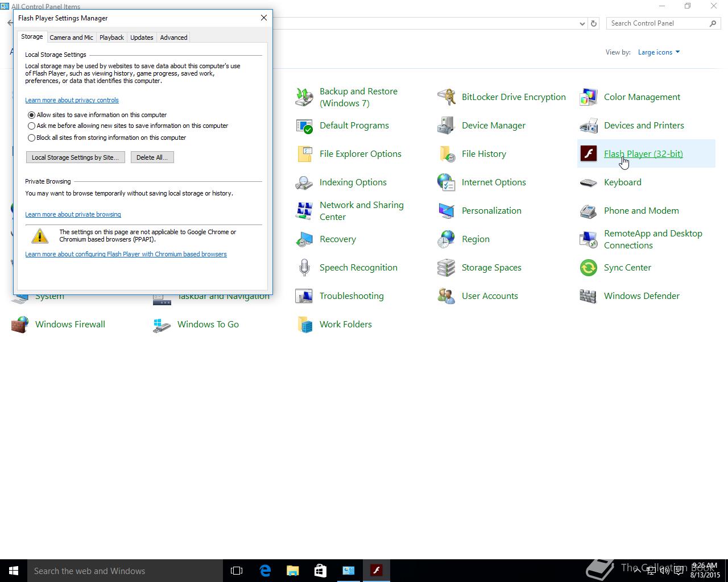
Task: Open Task View from the taskbar
Action: tap(237, 571)
